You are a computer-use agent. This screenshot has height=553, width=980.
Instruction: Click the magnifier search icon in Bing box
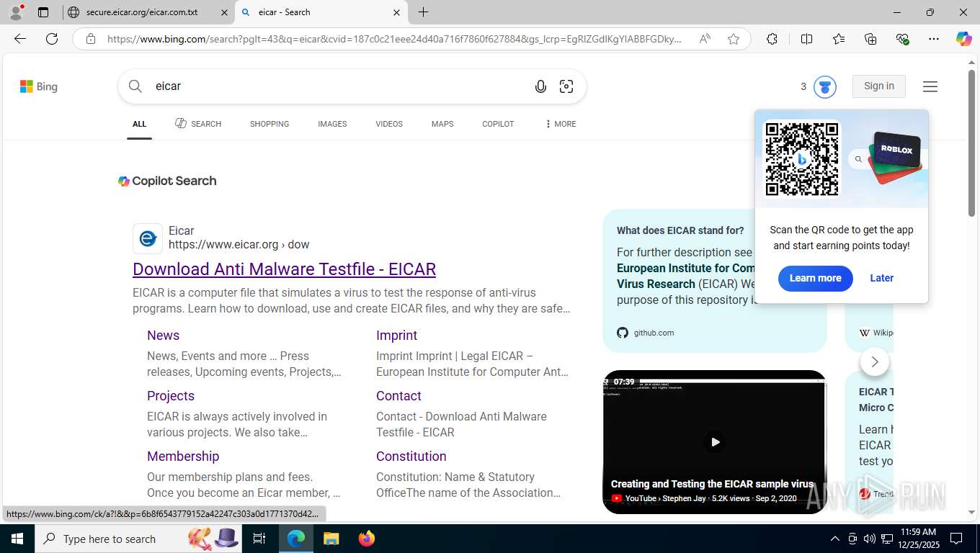tap(135, 86)
